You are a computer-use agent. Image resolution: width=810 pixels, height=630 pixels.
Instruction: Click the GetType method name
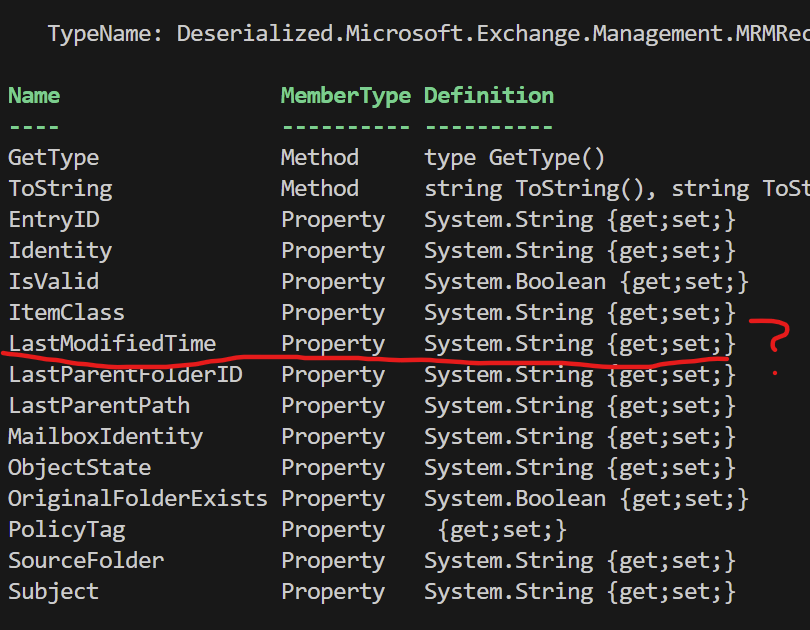[x=53, y=158]
